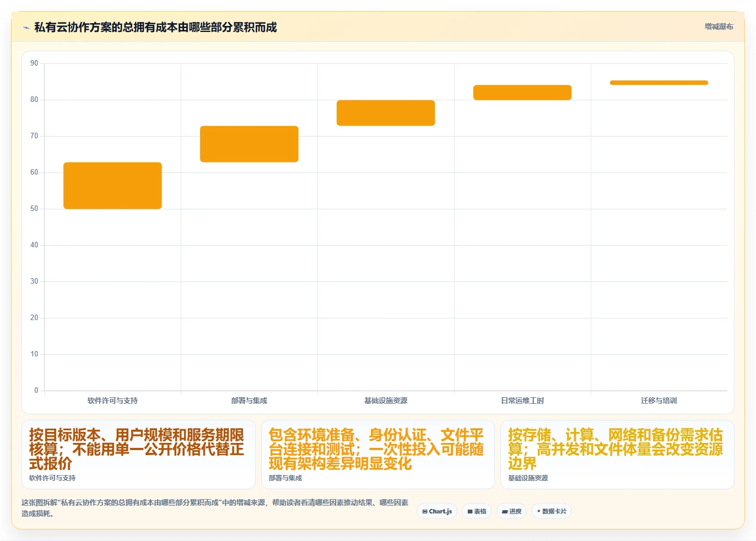756x541 pixels.
Task: Select the 日常运维工时 waterfall bar
Action: pyautogui.click(x=522, y=93)
